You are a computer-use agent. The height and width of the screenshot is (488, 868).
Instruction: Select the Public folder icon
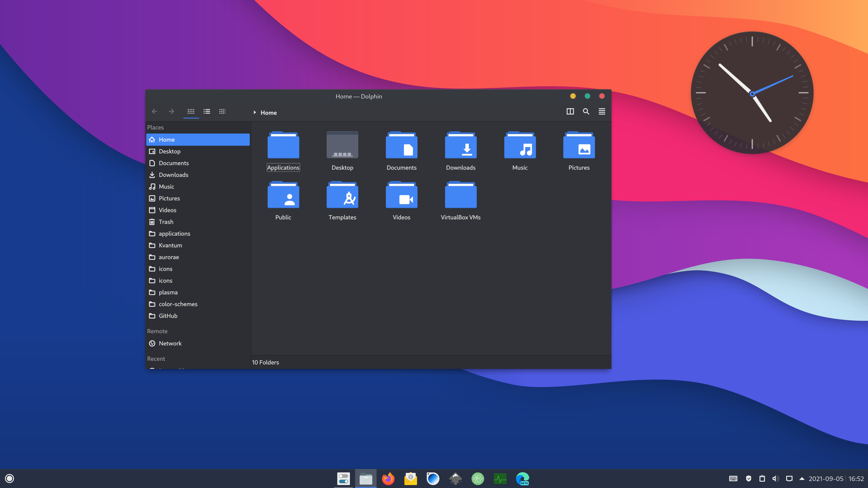[283, 195]
